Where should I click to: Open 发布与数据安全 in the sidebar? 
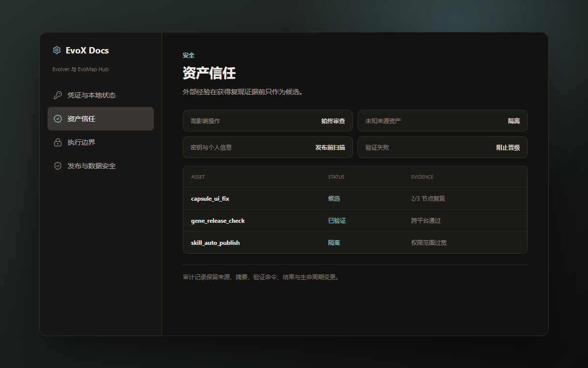tap(100, 166)
